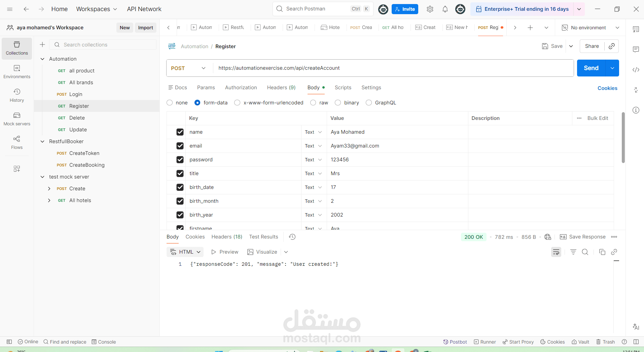
Task: Click the Import button
Action: click(x=146, y=28)
